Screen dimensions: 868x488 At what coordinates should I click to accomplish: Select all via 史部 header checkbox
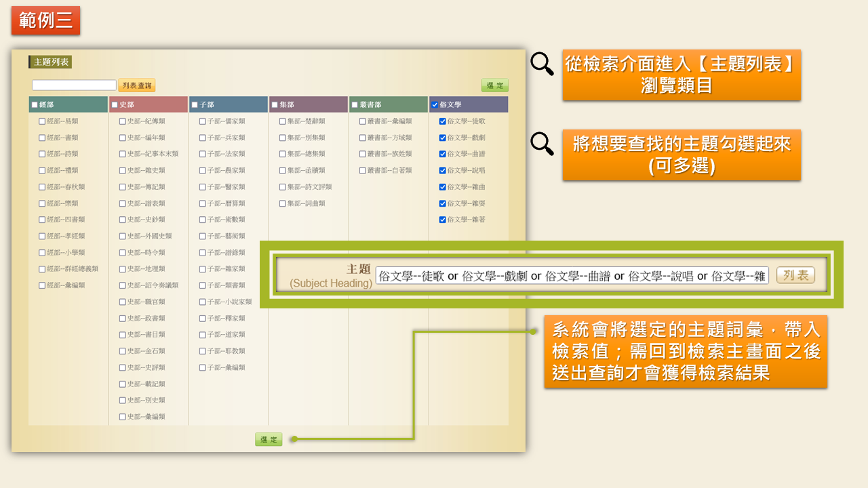[x=115, y=105]
